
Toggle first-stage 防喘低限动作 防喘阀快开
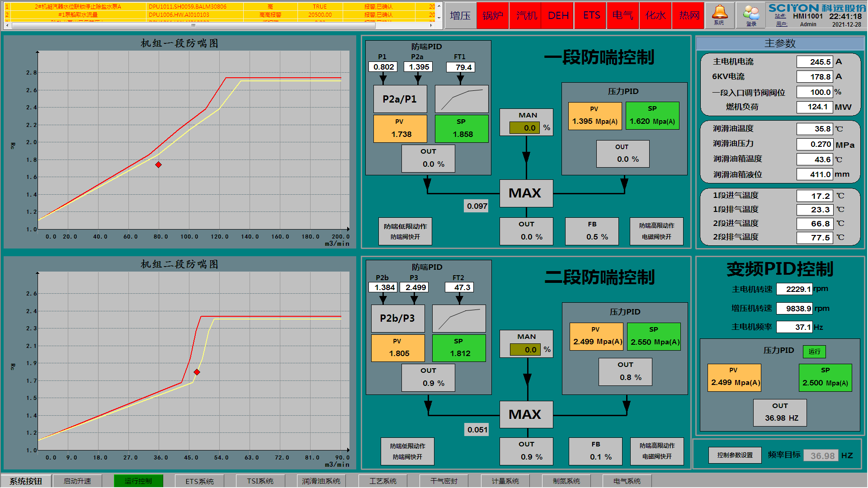405,231
